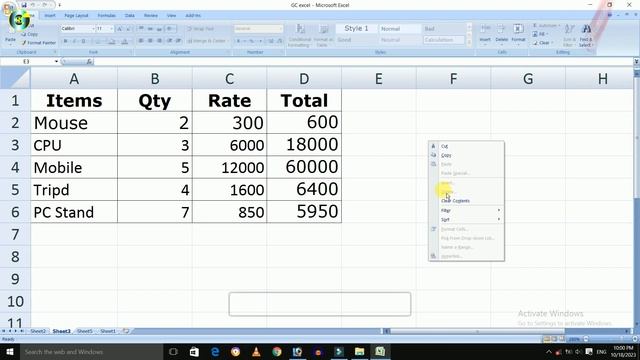The height and width of the screenshot is (360, 640).
Task: Click the Search the web and Windows box
Action: (x=91, y=351)
